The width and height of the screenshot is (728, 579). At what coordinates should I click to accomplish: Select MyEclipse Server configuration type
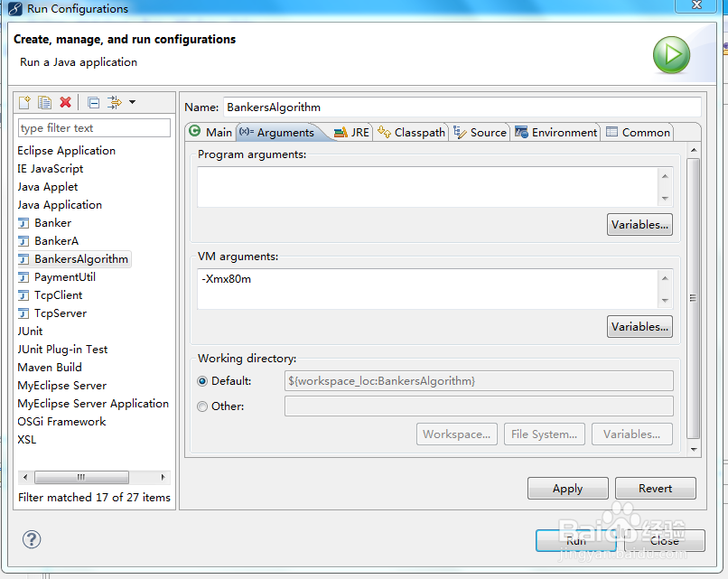(61, 386)
